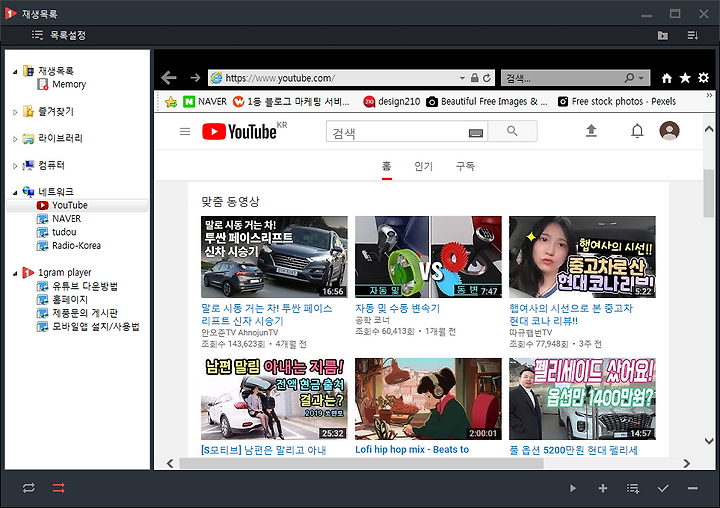
Task: Expand the 라이브러리 tree node
Action: tap(15, 139)
